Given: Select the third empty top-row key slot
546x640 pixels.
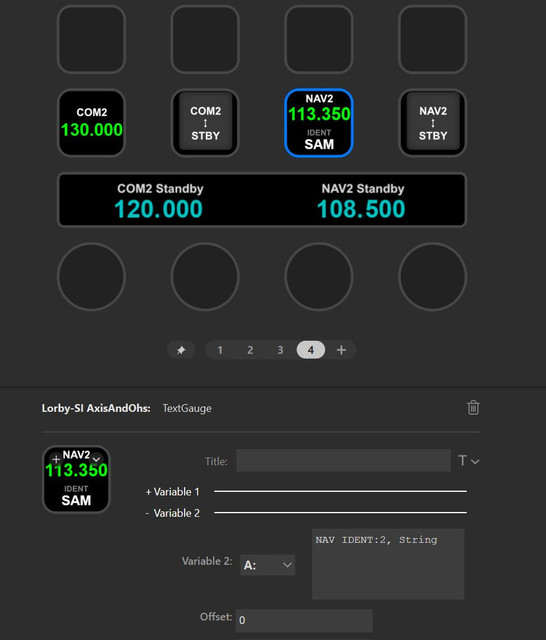Looking at the screenshot, I should (x=319, y=39).
